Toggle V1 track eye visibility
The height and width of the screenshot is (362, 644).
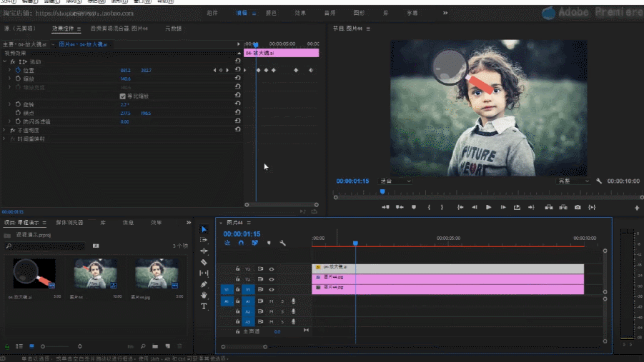272,290
